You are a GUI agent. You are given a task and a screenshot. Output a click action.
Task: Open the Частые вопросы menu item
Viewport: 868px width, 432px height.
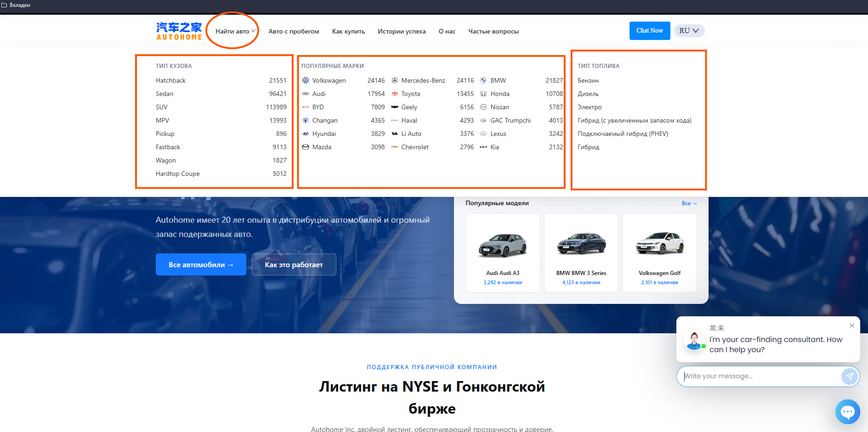[494, 31]
